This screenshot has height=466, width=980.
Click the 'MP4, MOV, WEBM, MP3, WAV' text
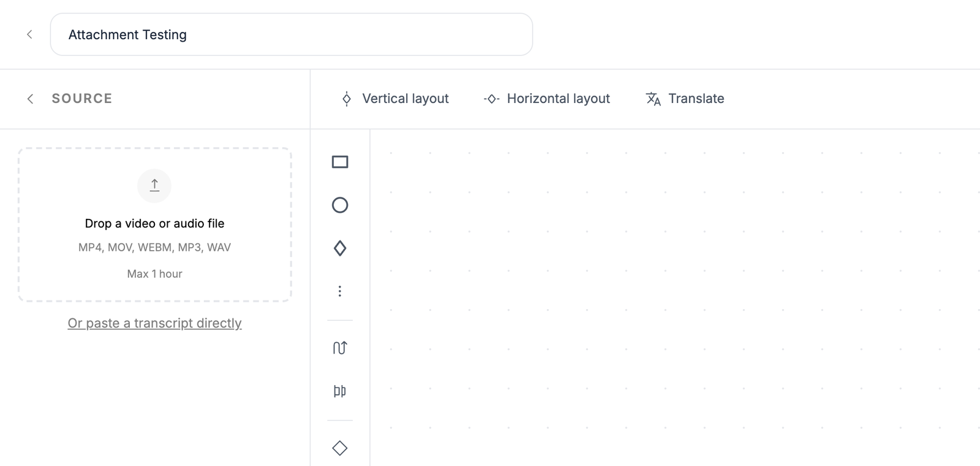point(155,248)
